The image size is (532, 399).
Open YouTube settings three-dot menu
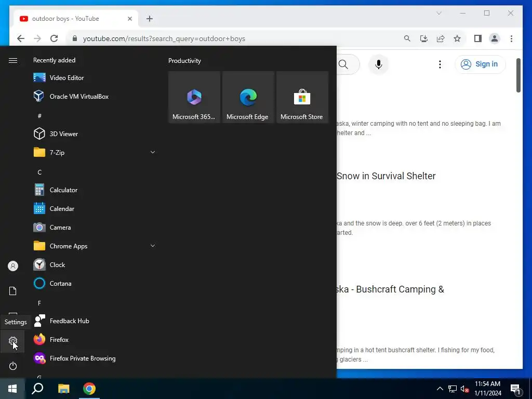[440, 64]
